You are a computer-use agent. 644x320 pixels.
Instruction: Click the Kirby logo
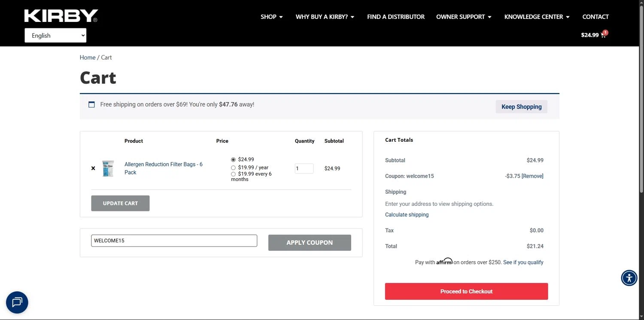point(61,16)
